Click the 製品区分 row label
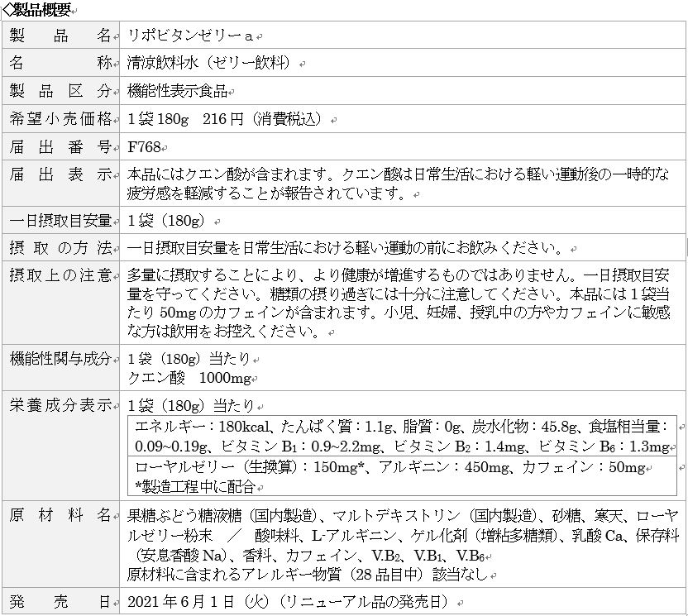This screenshot has height=616, width=688. tap(60, 91)
